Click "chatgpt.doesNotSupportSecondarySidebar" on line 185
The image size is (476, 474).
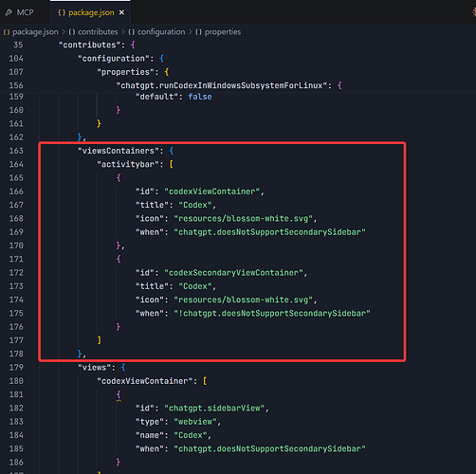point(269,449)
